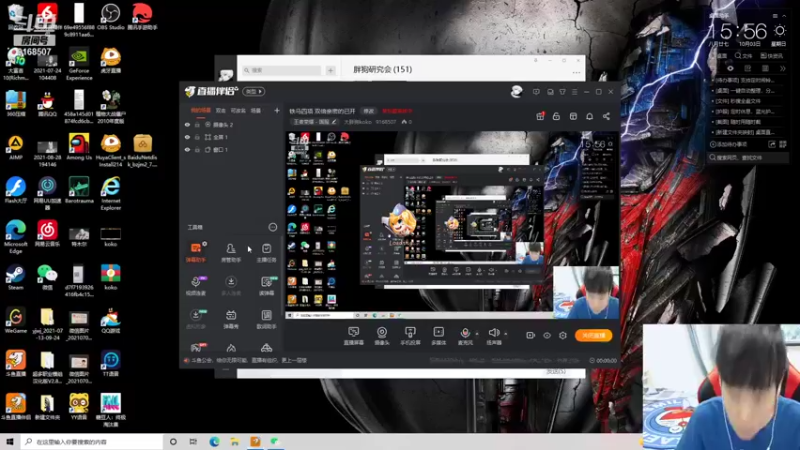Click the Windows taskbar search box
The height and width of the screenshot is (450, 800).
[92, 441]
